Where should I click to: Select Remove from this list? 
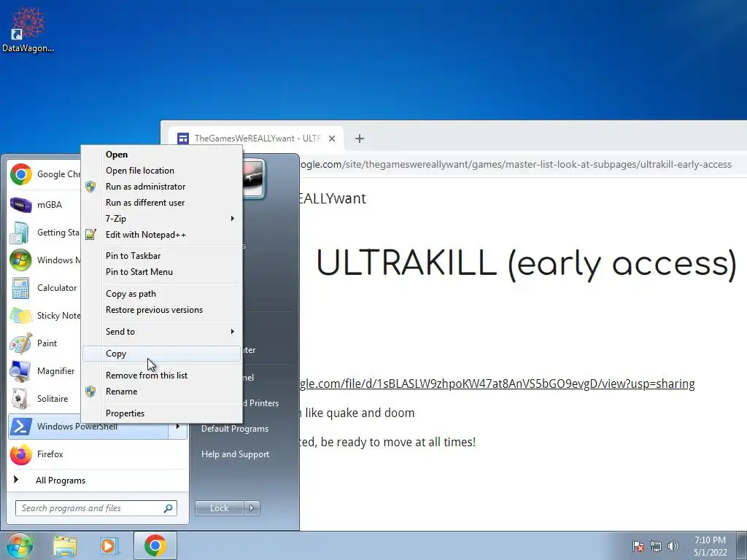point(162,376)
